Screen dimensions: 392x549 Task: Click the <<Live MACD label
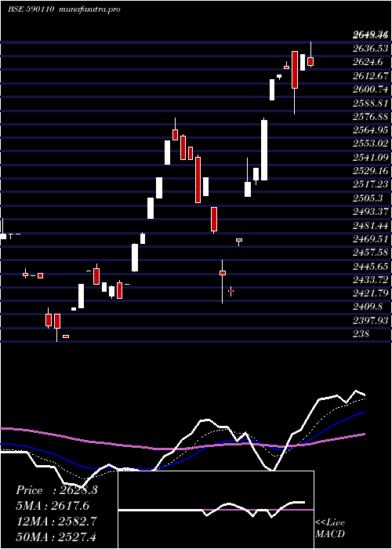pyautogui.click(x=330, y=529)
